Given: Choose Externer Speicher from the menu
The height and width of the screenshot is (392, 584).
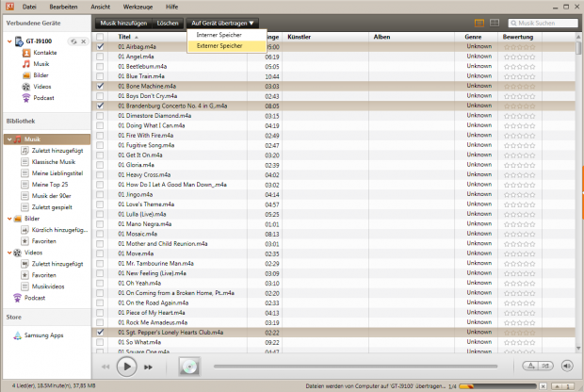Looking at the screenshot, I should click(x=218, y=45).
